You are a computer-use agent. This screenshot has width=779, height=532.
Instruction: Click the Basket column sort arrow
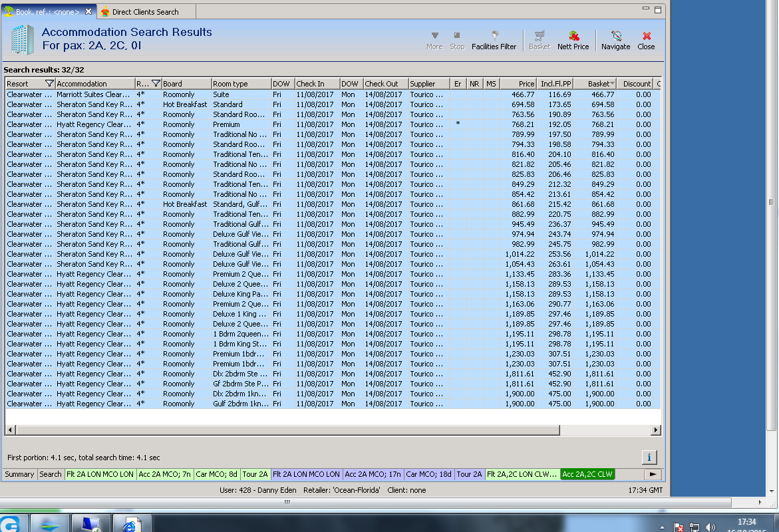(x=613, y=83)
